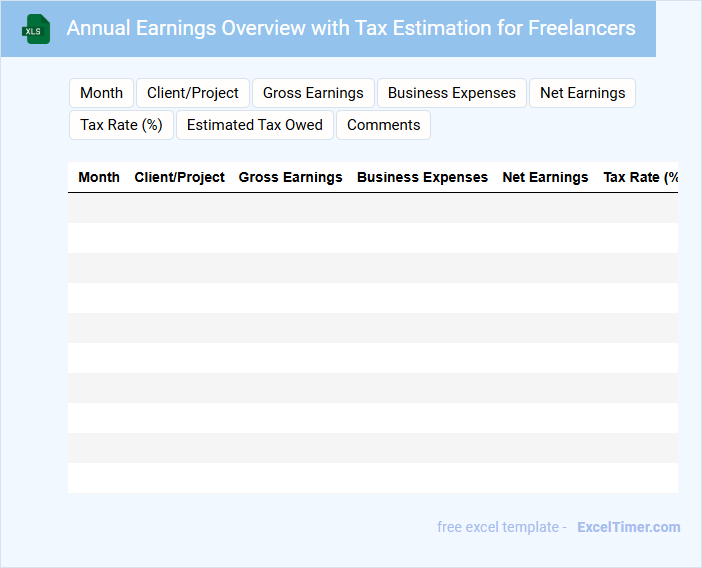Click the Tax Rate table column header
Image resolution: width=702 pixels, height=568 pixels.
pyautogui.click(x=640, y=177)
